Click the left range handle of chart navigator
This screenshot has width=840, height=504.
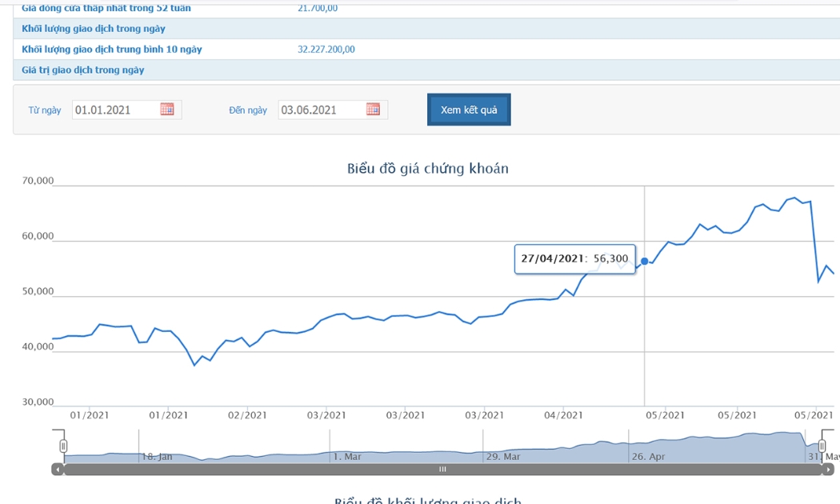click(x=63, y=446)
